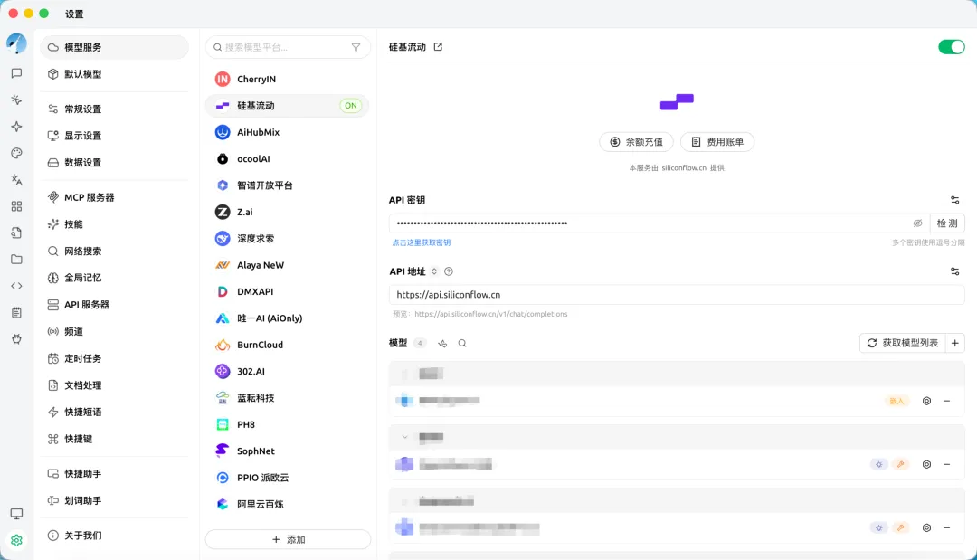Select CherryIN provider in the list

[x=288, y=79]
